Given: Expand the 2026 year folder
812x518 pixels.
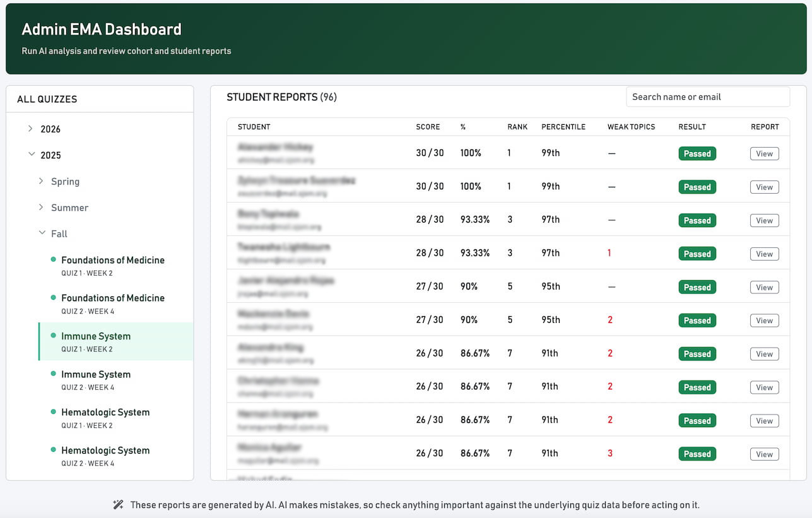Looking at the screenshot, I should [x=30, y=129].
